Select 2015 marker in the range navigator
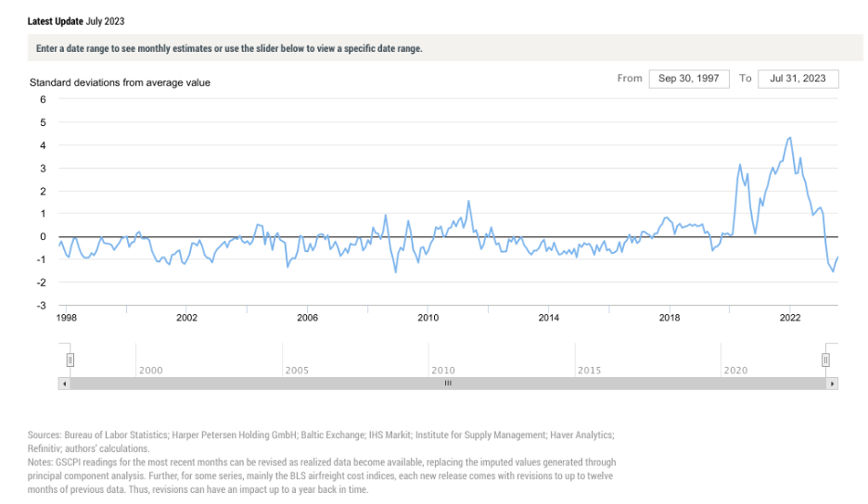Image resolution: width=868 pixels, height=504 pixels. tap(589, 370)
